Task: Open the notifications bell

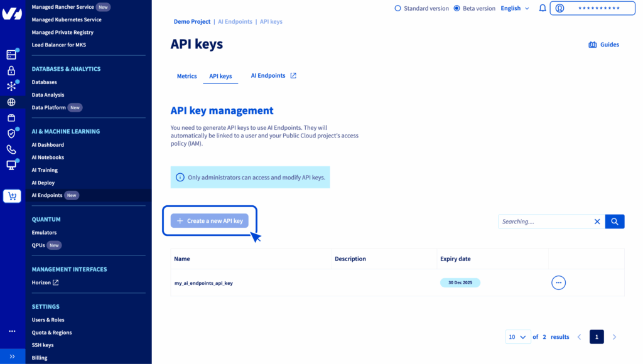Action: (x=543, y=8)
